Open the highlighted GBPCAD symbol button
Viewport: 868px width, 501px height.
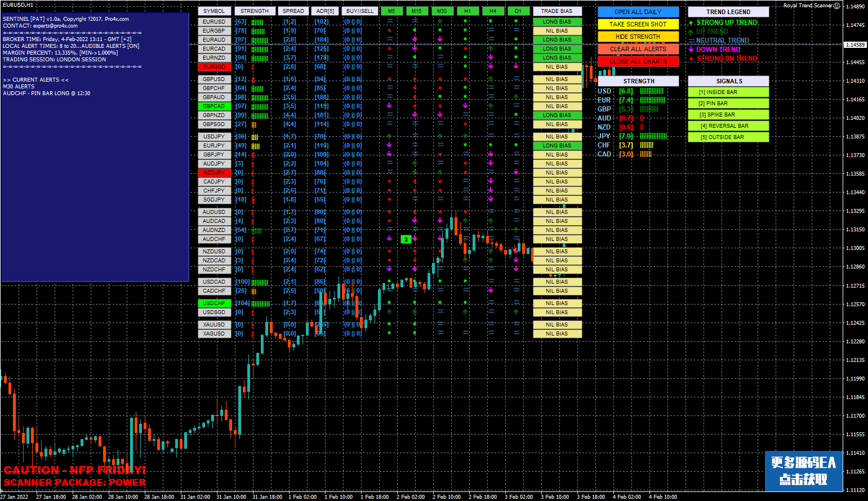(214, 106)
